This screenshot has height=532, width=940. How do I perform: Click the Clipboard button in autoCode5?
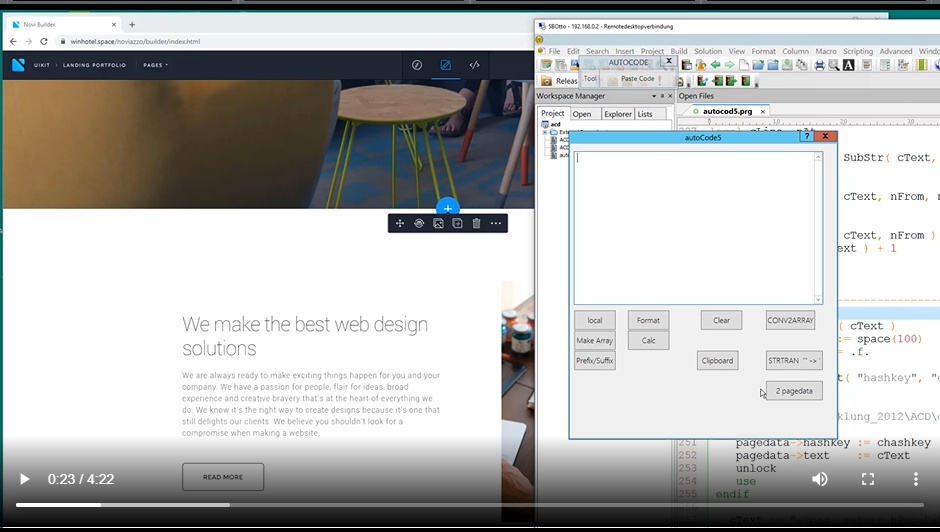(x=717, y=360)
